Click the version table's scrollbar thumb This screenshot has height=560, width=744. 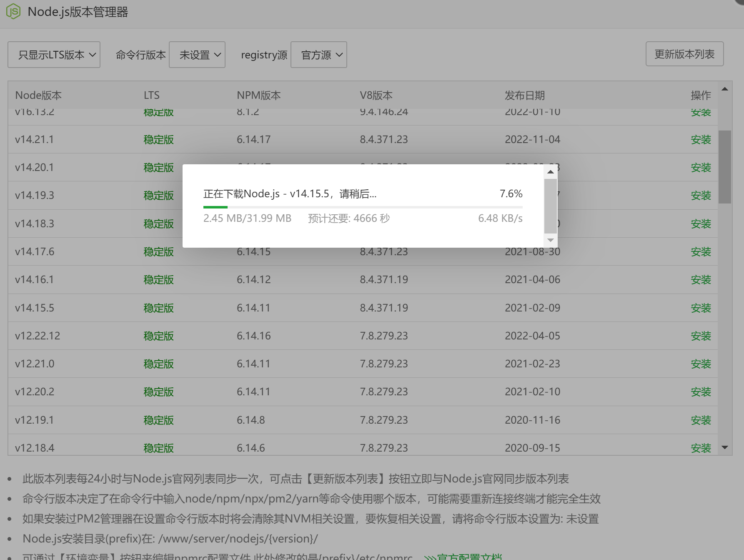[x=725, y=167]
